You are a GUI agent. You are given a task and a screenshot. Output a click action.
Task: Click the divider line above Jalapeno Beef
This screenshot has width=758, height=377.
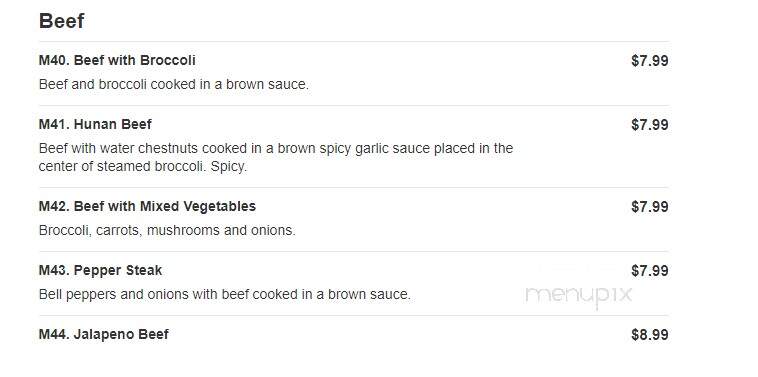(354, 316)
